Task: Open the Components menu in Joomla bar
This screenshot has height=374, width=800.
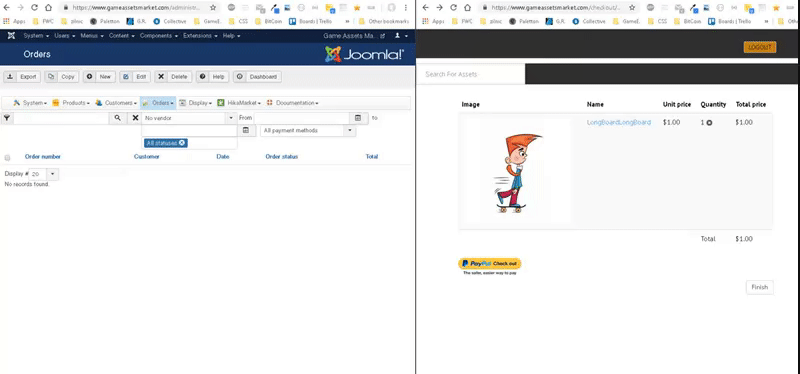Action: 159,36
